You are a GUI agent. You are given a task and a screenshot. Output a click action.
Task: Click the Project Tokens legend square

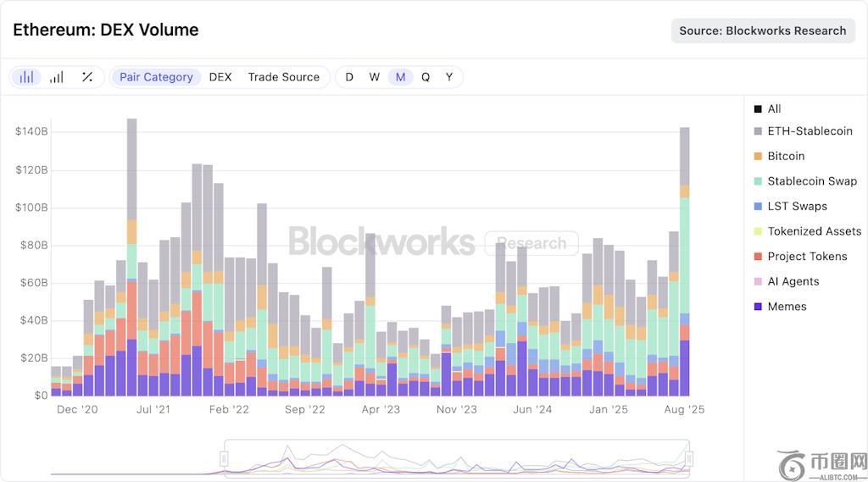758,256
